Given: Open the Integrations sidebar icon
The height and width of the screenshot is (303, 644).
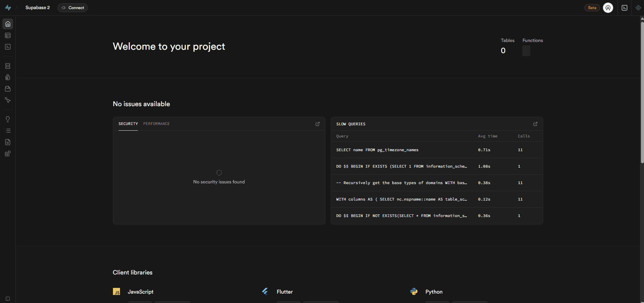Looking at the screenshot, I should pos(8,154).
